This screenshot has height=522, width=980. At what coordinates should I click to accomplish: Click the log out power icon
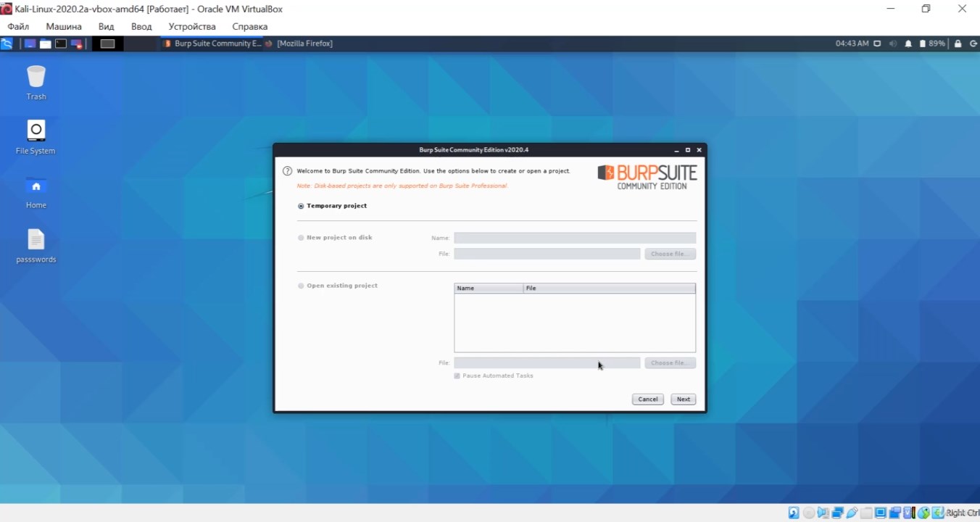click(973, 43)
